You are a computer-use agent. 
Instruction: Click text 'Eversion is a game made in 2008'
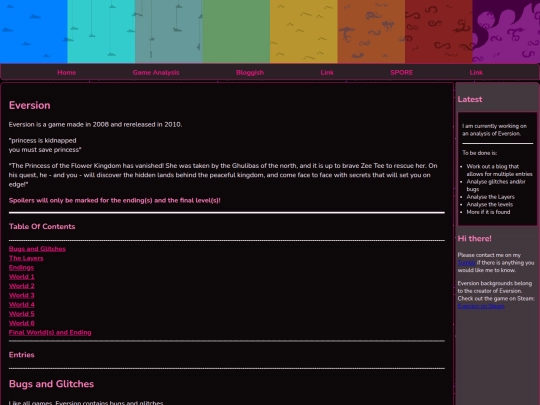[x=59, y=124]
